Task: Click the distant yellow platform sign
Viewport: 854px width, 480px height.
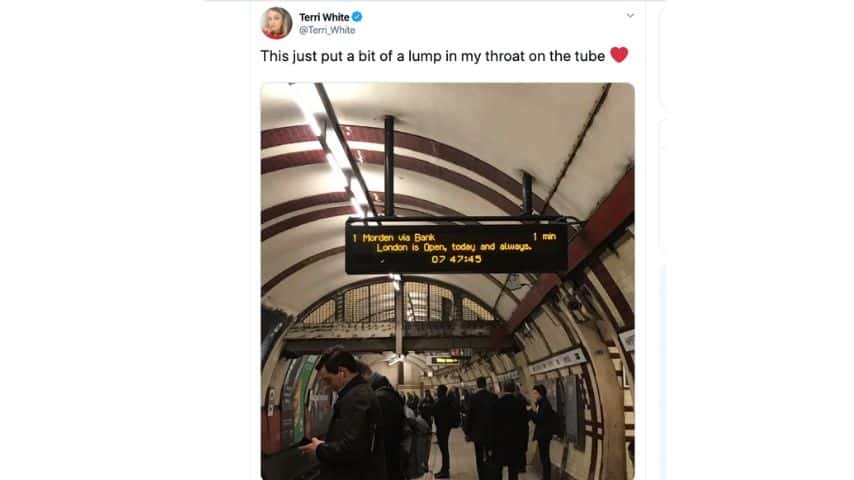Action: click(446, 360)
